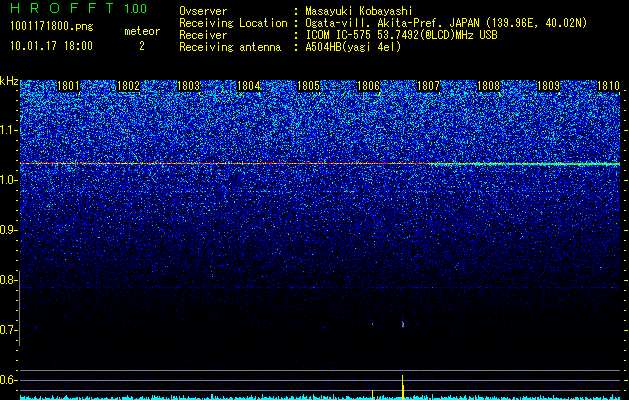Click the 1801 time marker
This screenshot has height=400, width=629.
(x=69, y=86)
